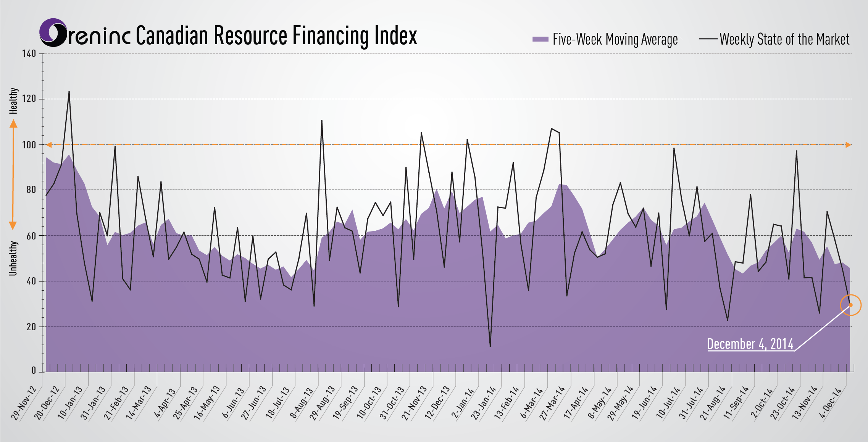Click the y-axis value 100
868x442 pixels.
click(29, 145)
